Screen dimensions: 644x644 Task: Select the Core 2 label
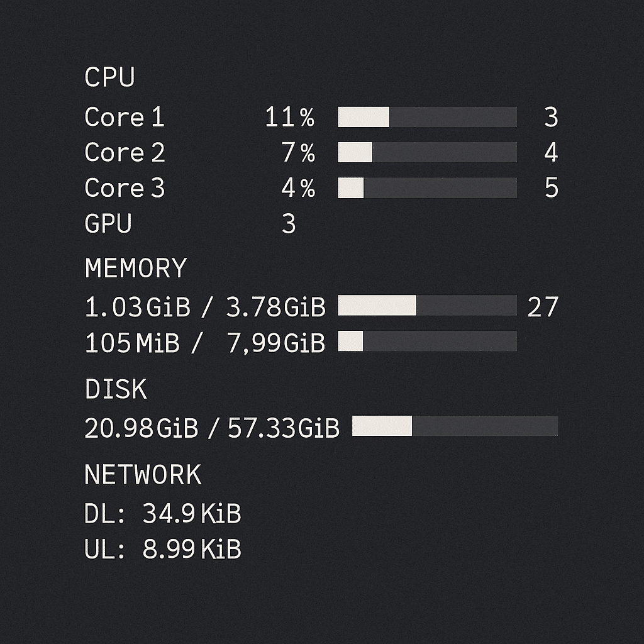click(x=125, y=152)
